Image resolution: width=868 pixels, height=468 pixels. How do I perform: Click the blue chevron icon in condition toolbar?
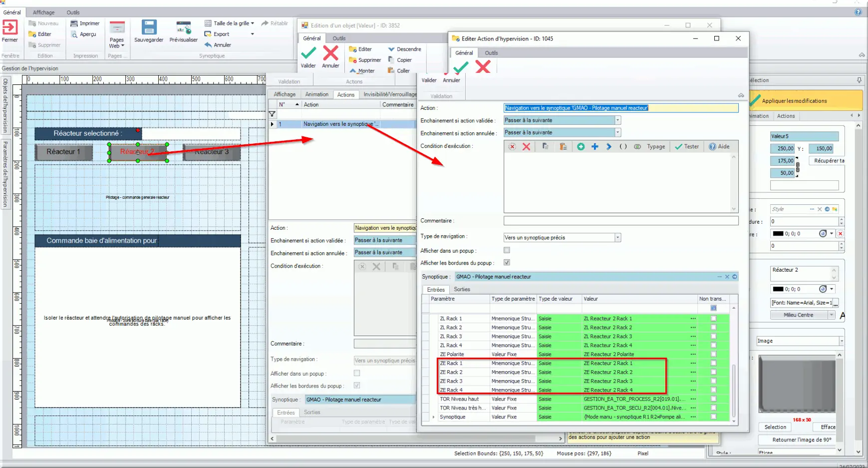pyautogui.click(x=608, y=146)
